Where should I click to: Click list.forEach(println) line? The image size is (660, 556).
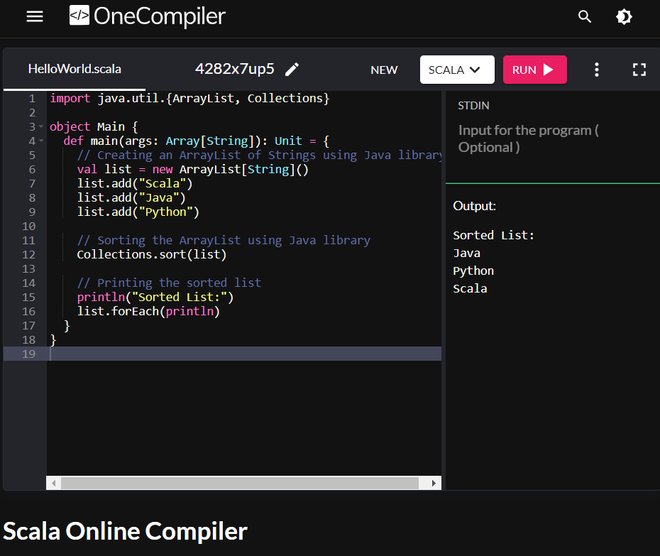pyautogui.click(x=148, y=311)
